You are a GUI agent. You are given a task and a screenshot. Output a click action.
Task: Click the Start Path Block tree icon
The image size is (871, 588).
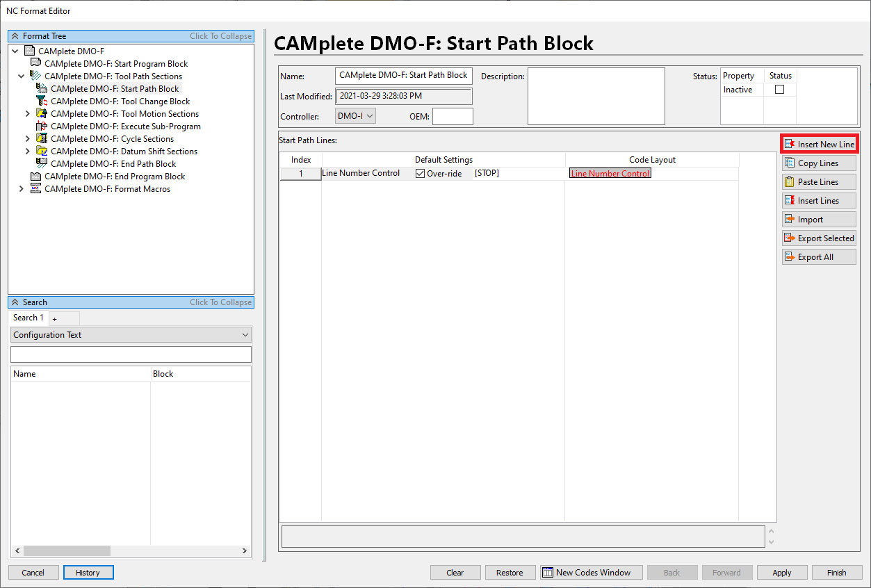[42, 88]
